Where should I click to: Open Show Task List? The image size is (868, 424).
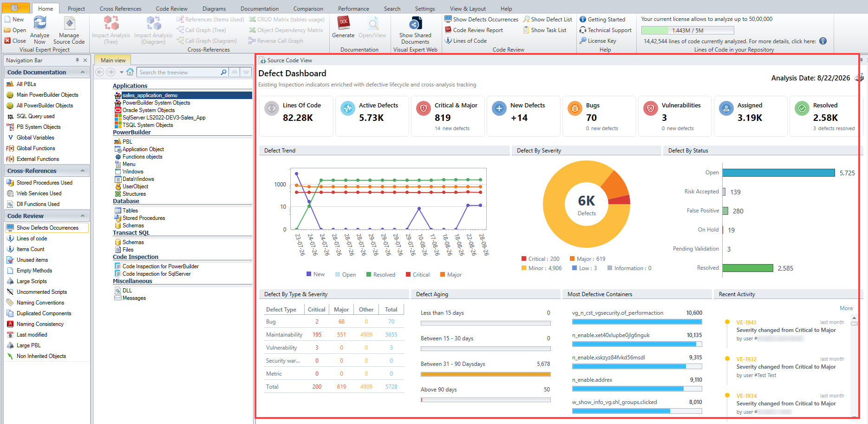click(545, 30)
